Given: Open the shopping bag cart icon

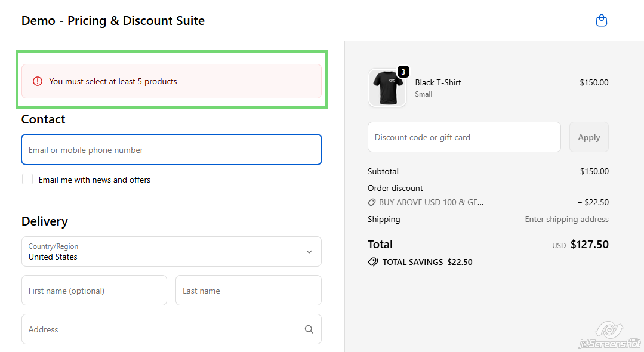Looking at the screenshot, I should pos(602,21).
